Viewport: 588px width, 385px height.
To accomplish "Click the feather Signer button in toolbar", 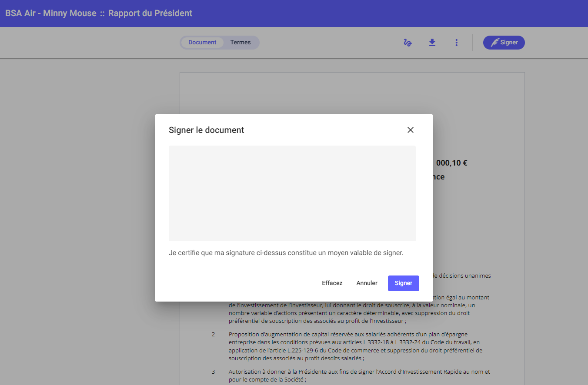I will (x=504, y=43).
